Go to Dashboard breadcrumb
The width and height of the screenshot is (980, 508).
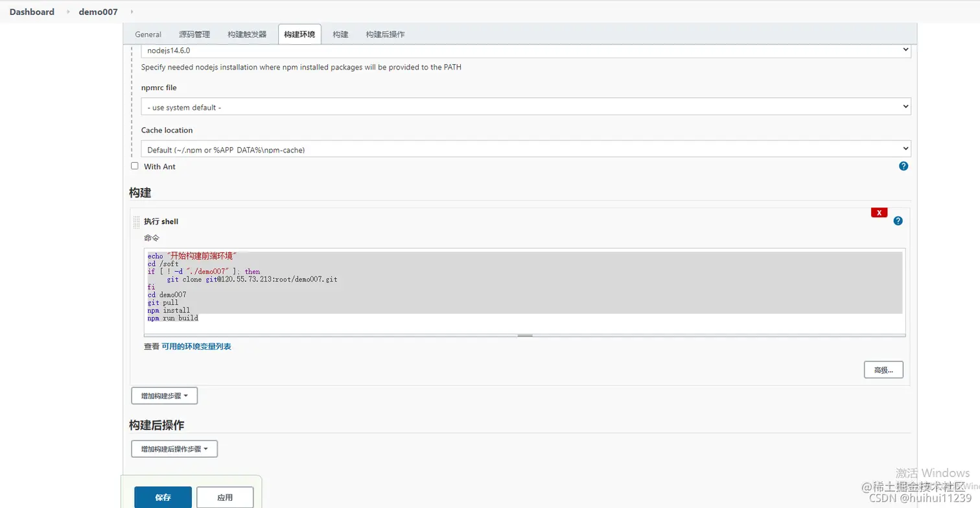(x=32, y=12)
